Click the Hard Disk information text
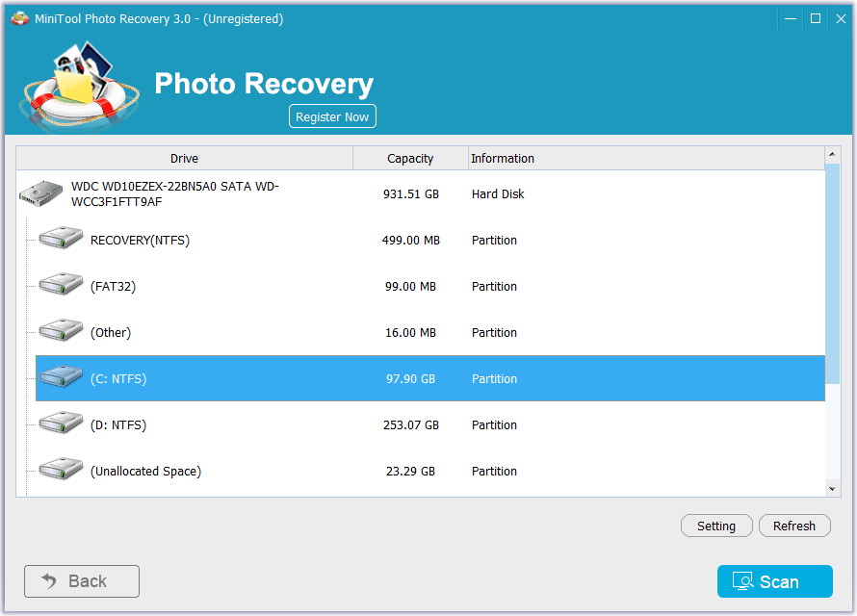The width and height of the screenshot is (857, 616). 498,193
